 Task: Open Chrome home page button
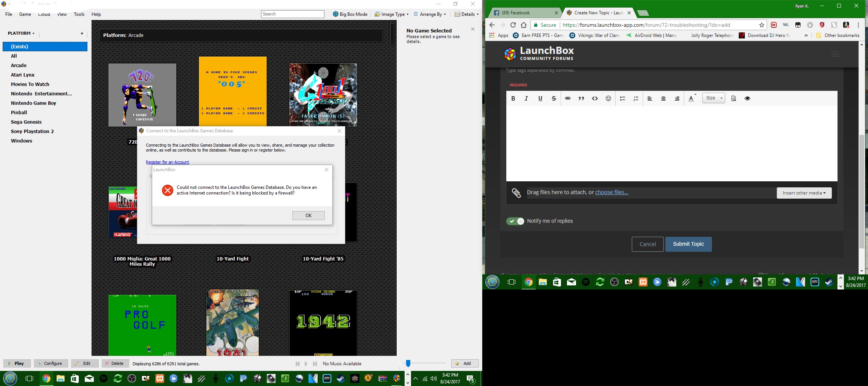tap(523, 25)
